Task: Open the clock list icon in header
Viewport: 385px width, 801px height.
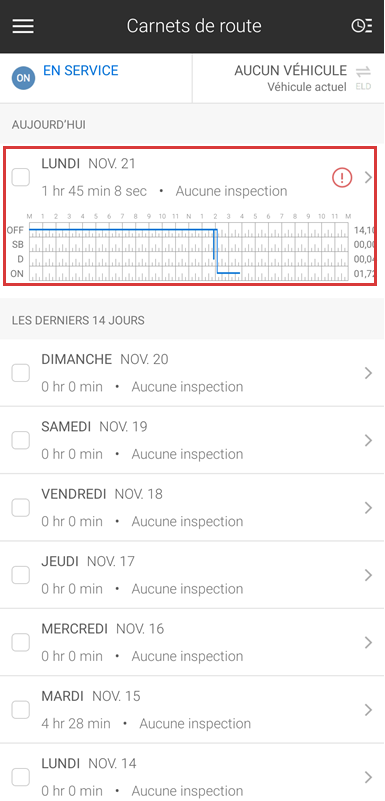Action: [362, 26]
